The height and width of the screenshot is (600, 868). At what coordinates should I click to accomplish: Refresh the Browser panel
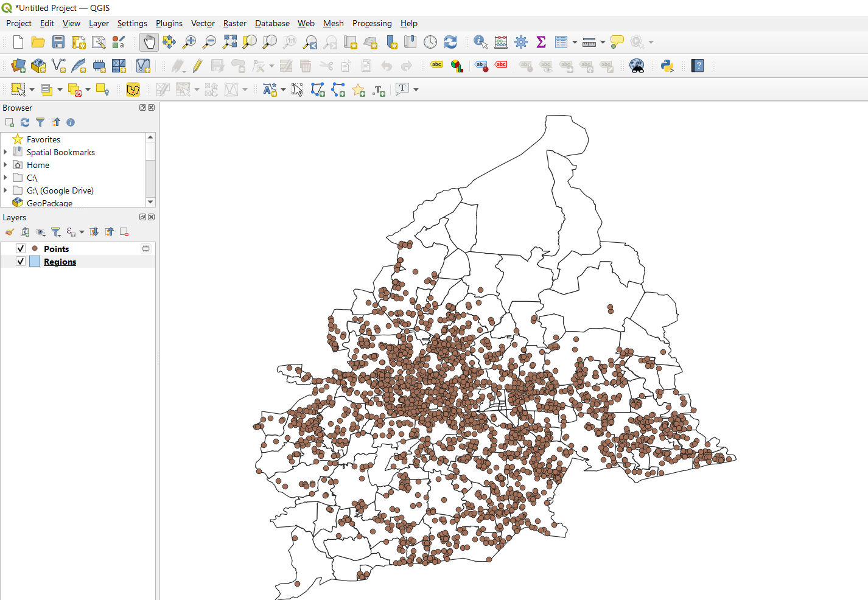pyautogui.click(x=25, y=122)
